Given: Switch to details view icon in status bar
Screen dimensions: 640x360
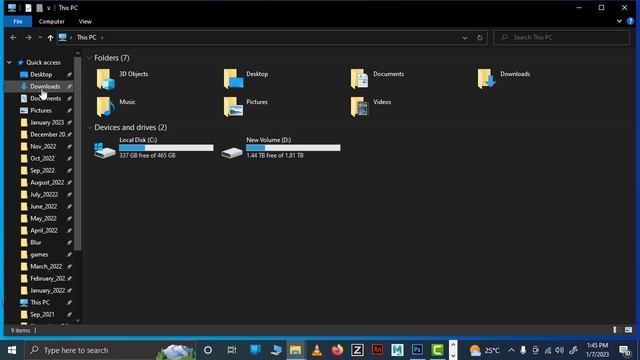Looking at the screenshot, I should click(615, 330).
